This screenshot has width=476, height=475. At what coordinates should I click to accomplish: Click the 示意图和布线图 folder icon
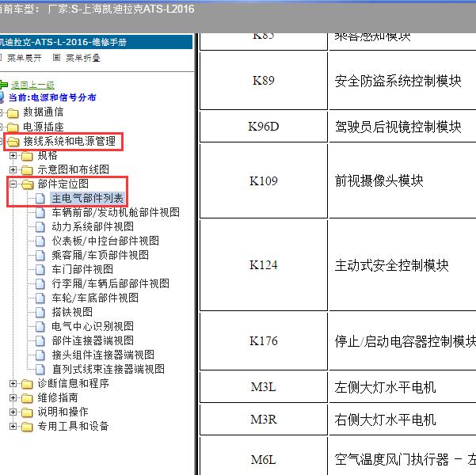pyautogui.click(x=27, y=170)
